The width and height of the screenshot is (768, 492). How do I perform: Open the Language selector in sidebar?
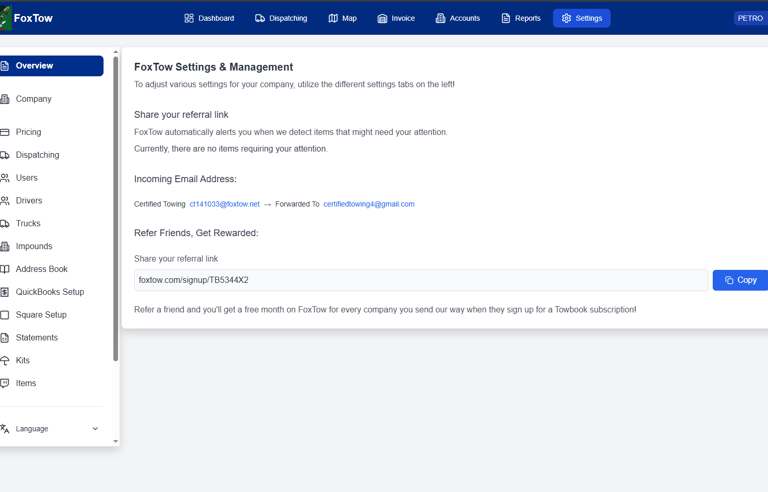tap(51, 429)
